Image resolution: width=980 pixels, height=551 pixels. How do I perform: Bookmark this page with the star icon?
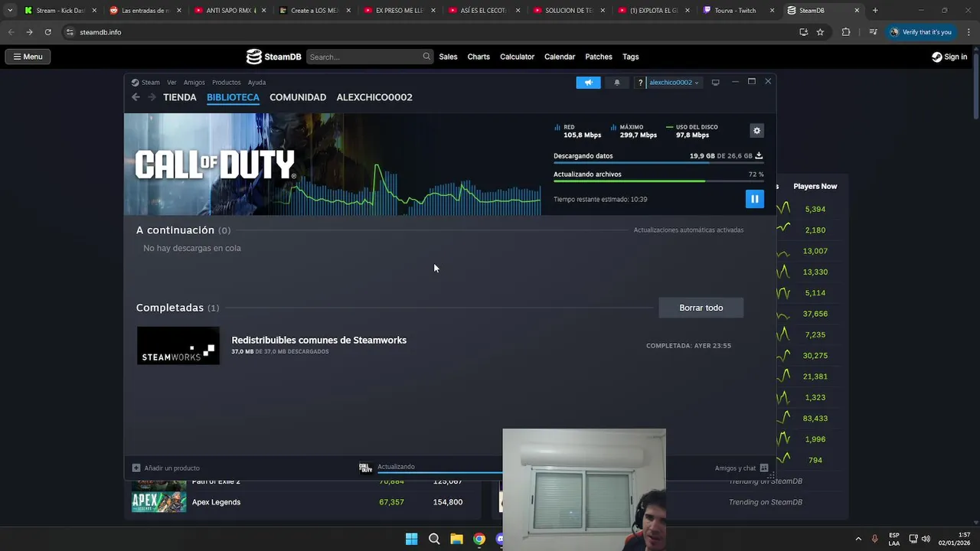tap(820, 32)
